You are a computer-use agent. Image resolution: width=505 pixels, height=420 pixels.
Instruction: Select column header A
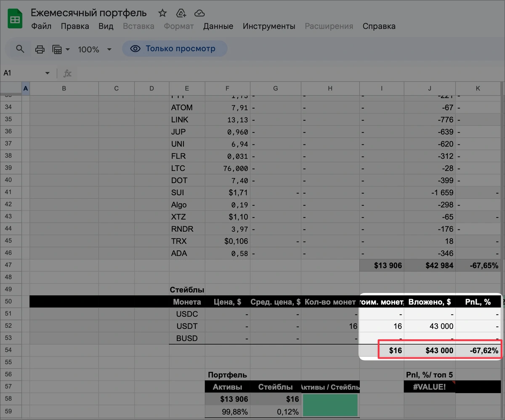point(26,88)
